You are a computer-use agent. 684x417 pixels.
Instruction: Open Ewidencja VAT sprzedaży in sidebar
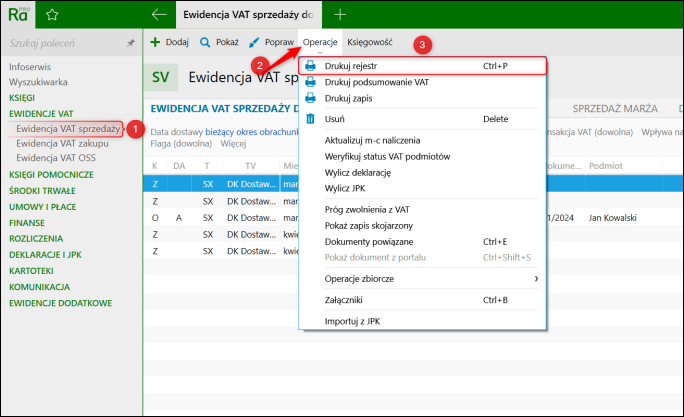[68, 129]
